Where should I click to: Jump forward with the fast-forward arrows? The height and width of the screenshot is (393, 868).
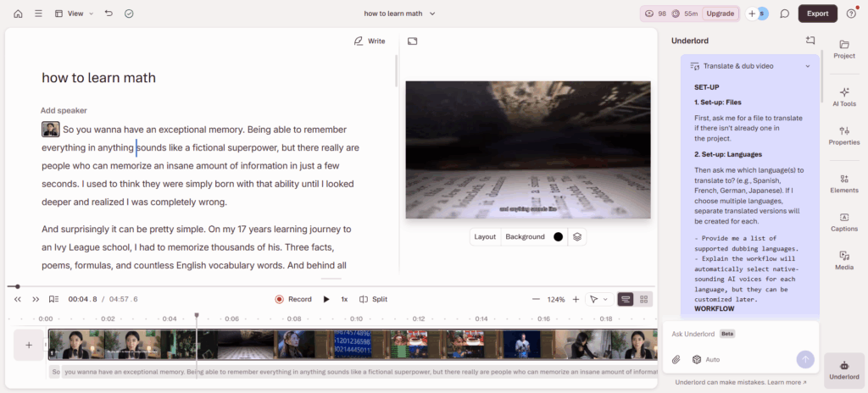[x=36, y=300]
